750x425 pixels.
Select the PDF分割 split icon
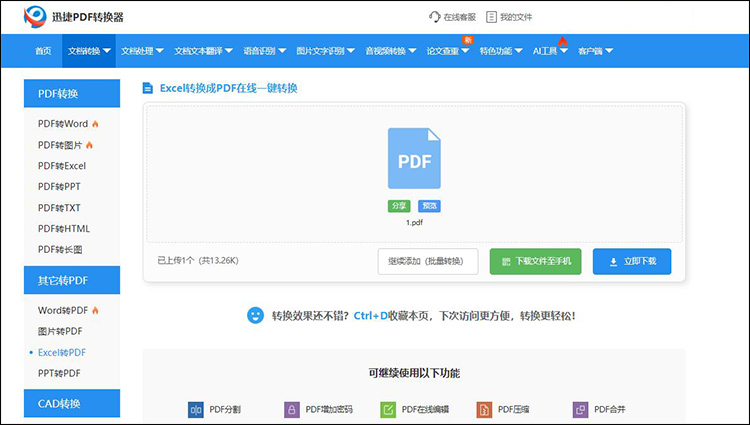pos(196,409)
